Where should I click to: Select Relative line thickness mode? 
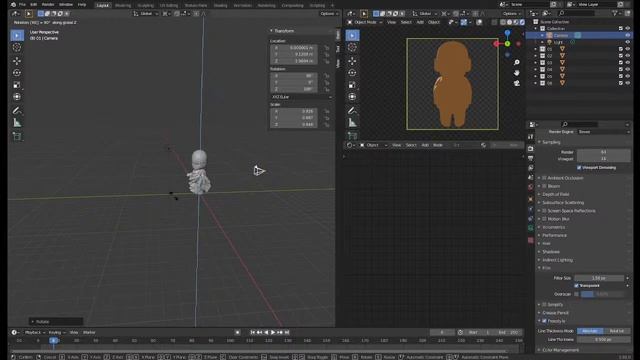pos(616,331)
